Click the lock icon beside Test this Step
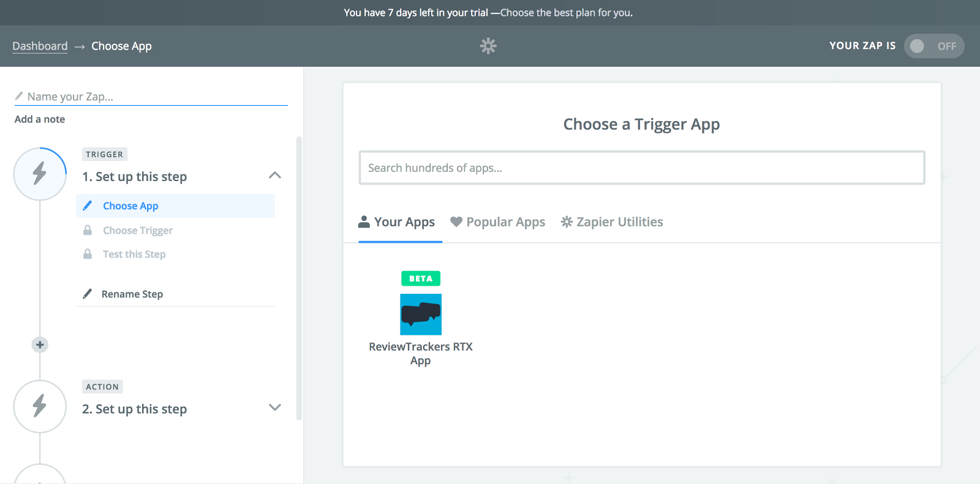Image resolution: width=980 pixels, height=484 pixels. 88,254
